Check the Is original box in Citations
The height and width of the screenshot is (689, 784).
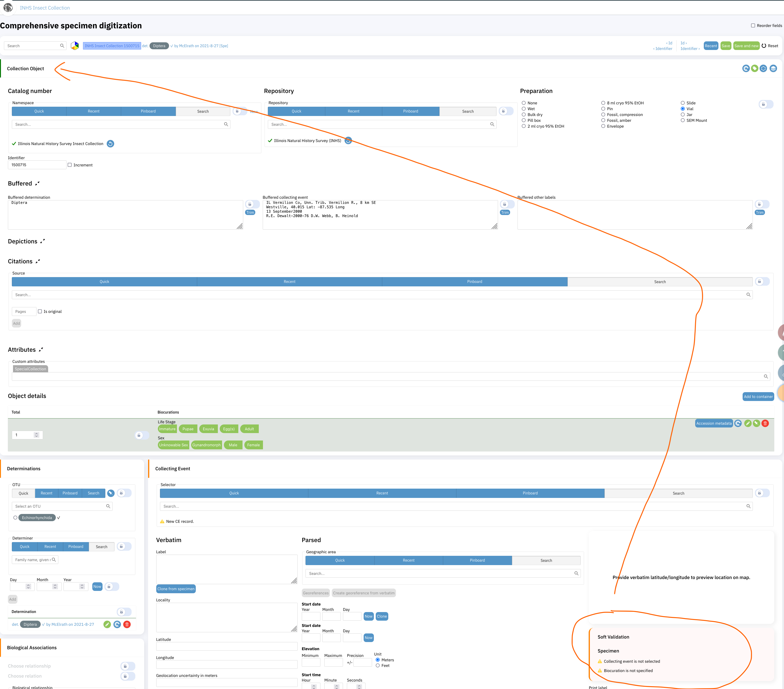(40, 311)
